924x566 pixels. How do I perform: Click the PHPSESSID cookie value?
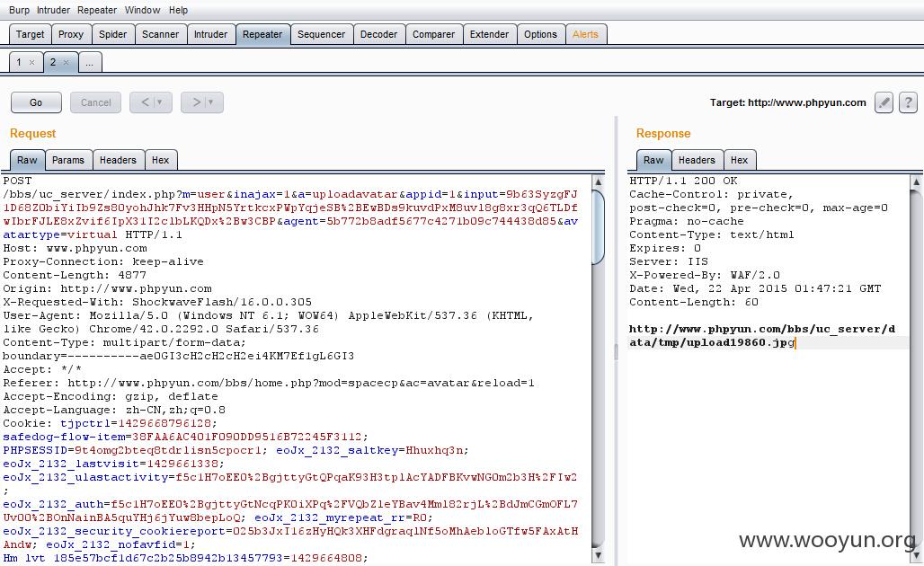(168, 451)
